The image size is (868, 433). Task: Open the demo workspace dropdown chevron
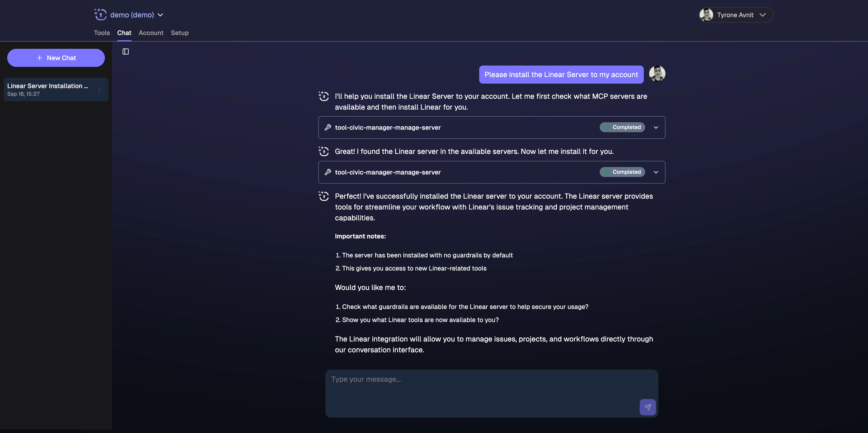160,15
